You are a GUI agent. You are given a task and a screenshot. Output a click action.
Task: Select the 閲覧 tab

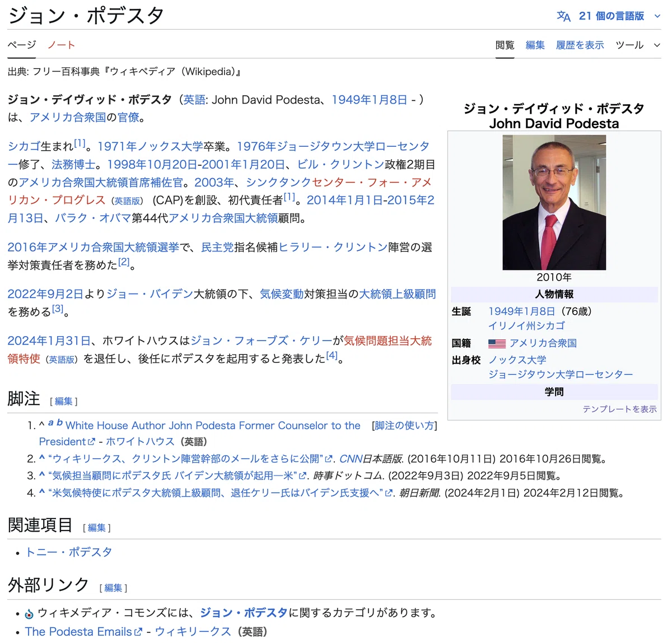(x=505, y=45)
